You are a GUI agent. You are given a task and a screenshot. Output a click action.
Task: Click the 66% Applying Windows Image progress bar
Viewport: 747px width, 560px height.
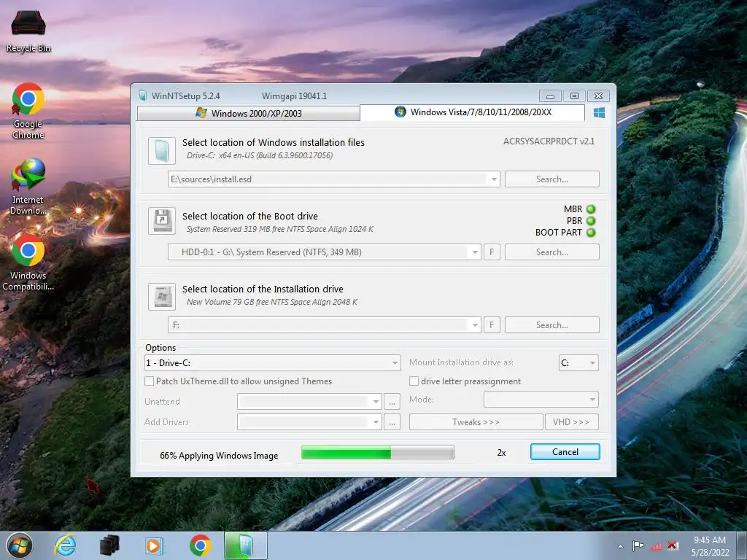point(378,452)
